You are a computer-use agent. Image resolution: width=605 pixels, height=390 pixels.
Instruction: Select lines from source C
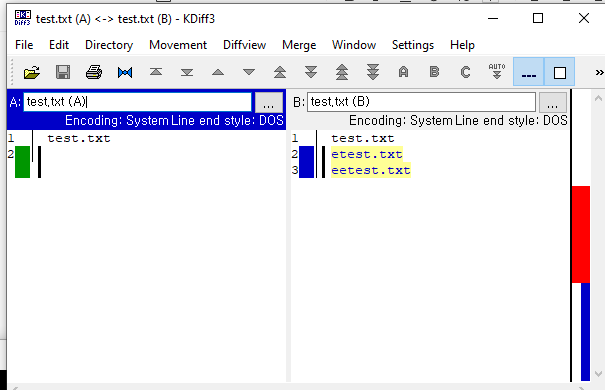[x=466, y=72]
